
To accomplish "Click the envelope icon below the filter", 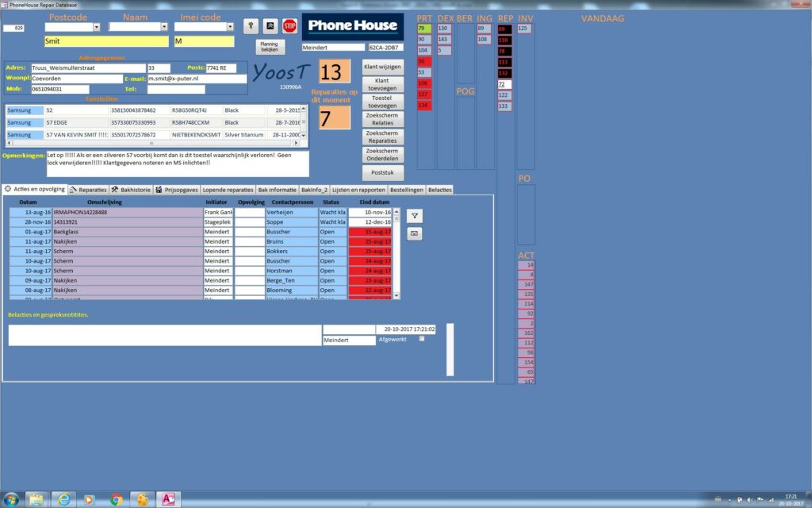I will tap(414, 233).
